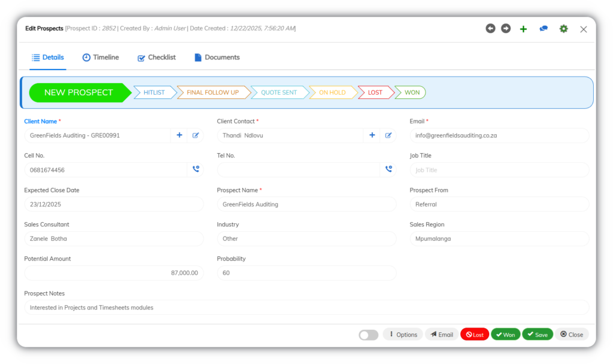Viewport: 613px width, 364px height.
Task: Set stage to FINAL FOLLOW UP
Action: [213, 93]
